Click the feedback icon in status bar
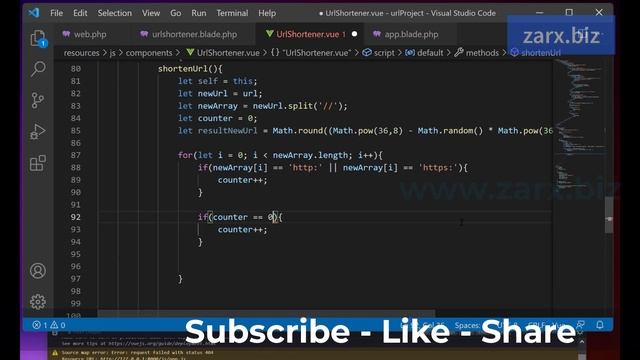The width and height of the screenshot is (640, 360). click(580, 324)
